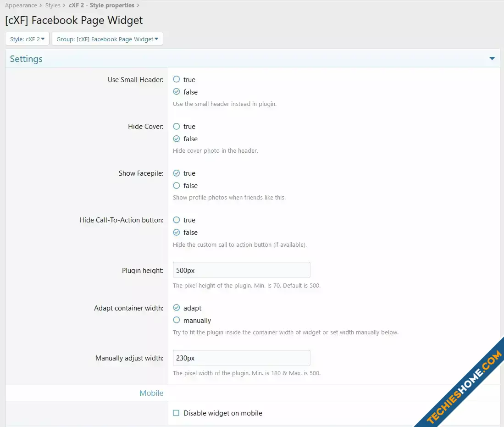504x427 pixels.
Task: Select false for Hide Call-To-Action button
Action: coord(177,232)
